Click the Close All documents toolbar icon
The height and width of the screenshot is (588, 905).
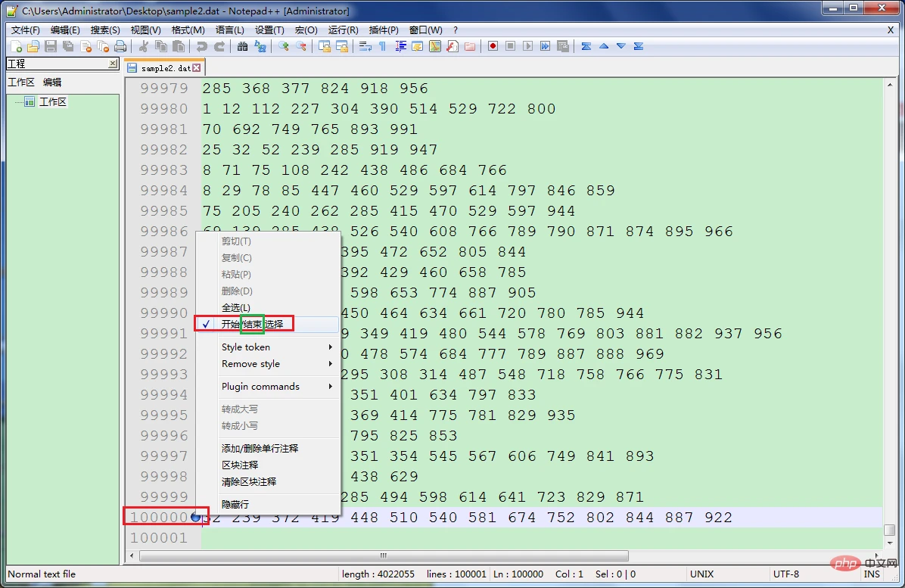(104, 46)
